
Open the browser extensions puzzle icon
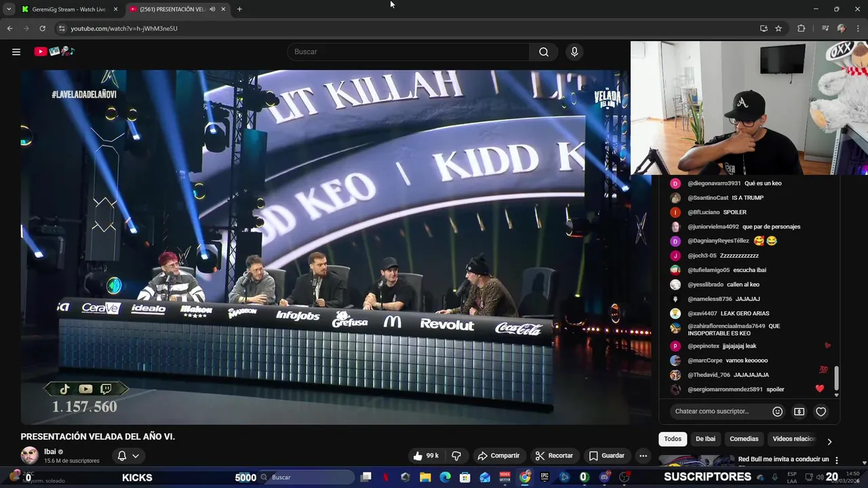(x=801, y=28)
